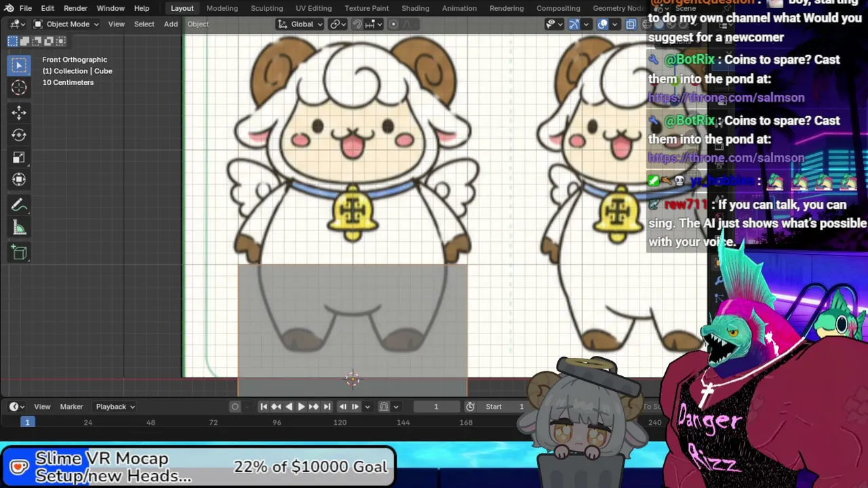The width and height of the screenshot is (868, 488).
Task: Toggle X-ray mode
Action: pos(631,24)
